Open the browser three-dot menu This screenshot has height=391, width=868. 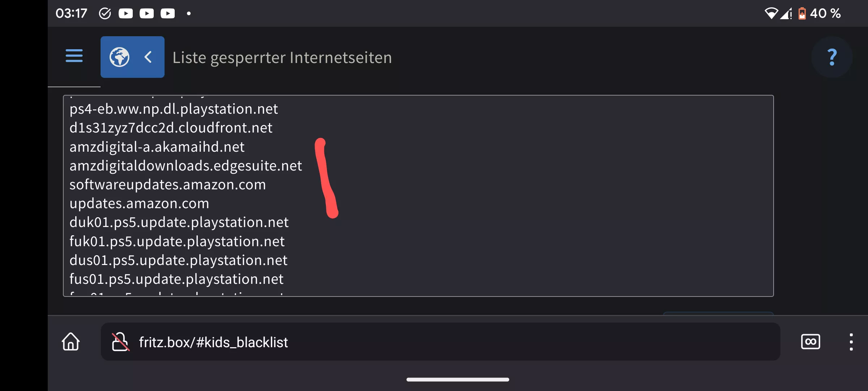[x=851, y=342]
